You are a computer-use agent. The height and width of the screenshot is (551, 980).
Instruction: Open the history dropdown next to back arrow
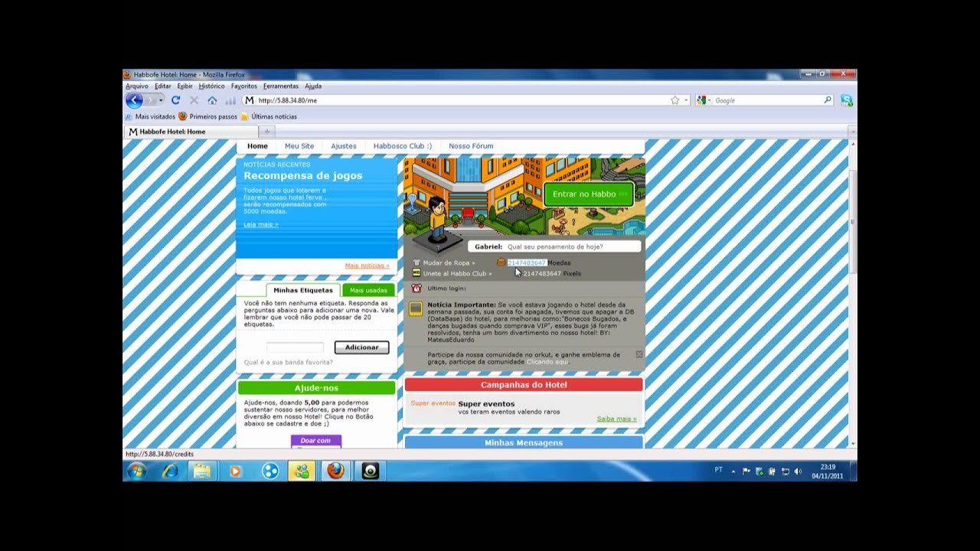pyautogui.click(x=160, y=100)
